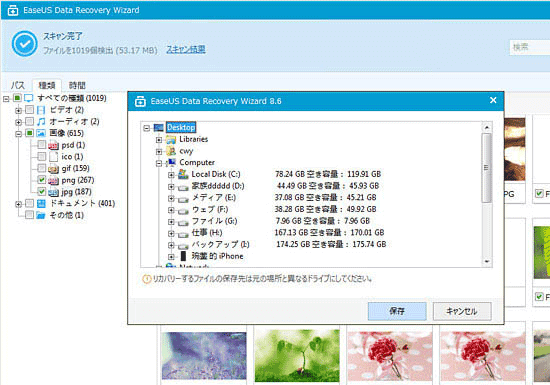Toggle the 画像 (615) checkbox
Viewport: 550px width, 385px height.
tap(29, 133)
